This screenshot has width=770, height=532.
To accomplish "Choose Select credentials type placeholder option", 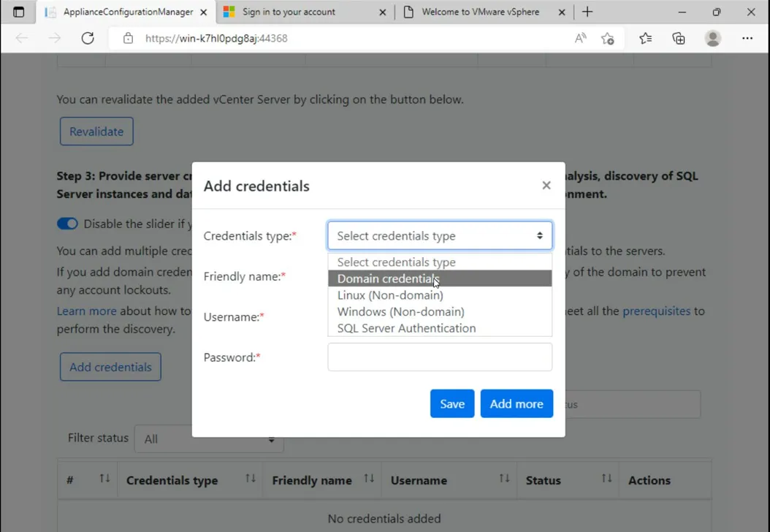I will click(440, 262).
